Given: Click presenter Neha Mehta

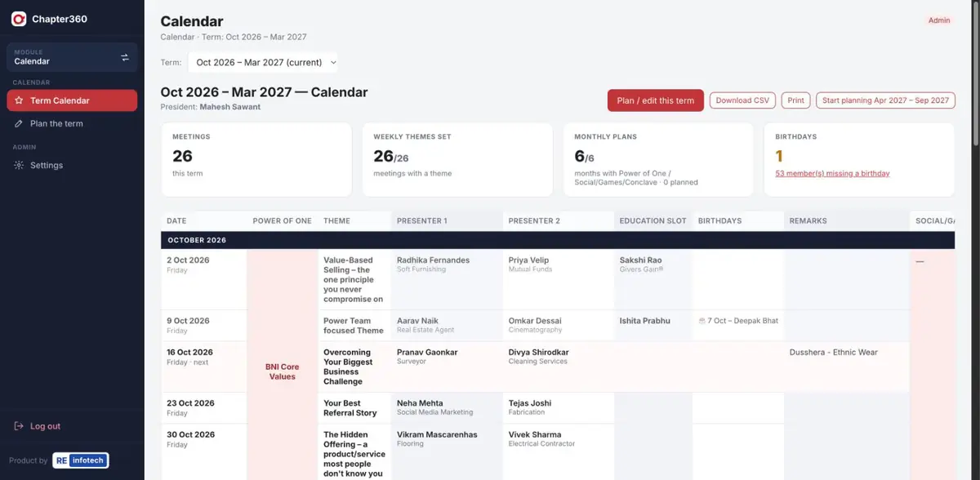Looking at the screenshot, I should tap(420, 403).
